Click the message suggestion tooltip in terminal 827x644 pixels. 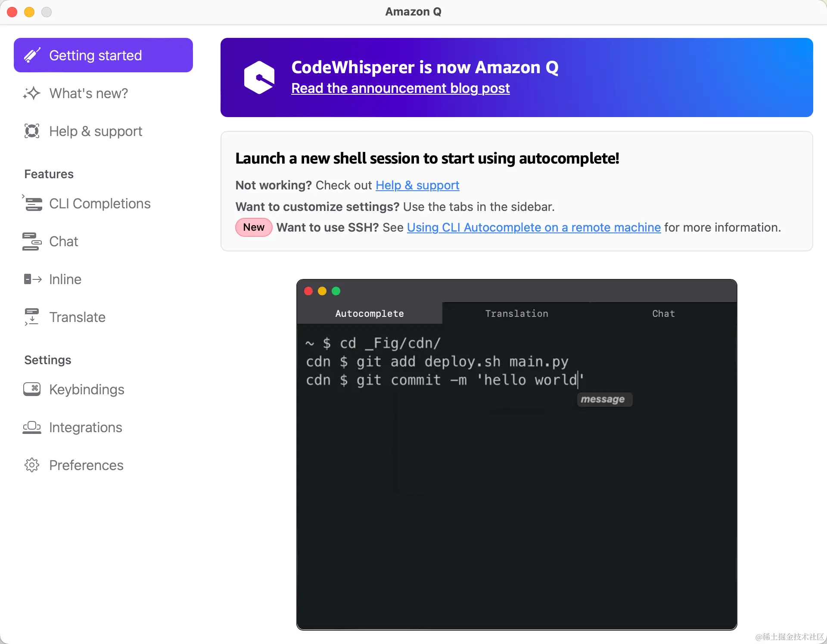coord(604,399)
